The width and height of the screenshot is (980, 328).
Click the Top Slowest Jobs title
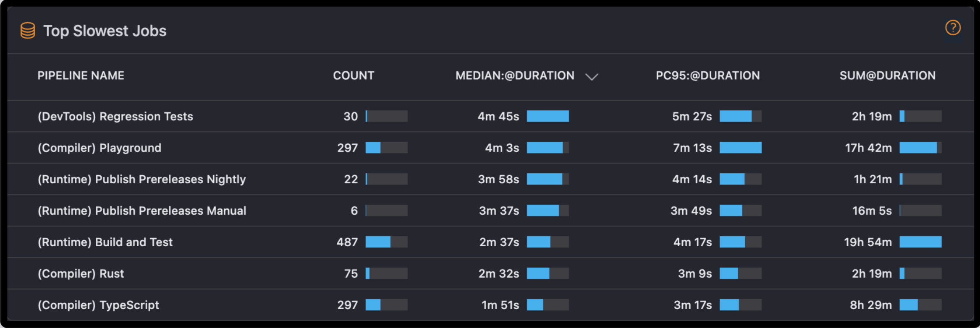(105, 31)
